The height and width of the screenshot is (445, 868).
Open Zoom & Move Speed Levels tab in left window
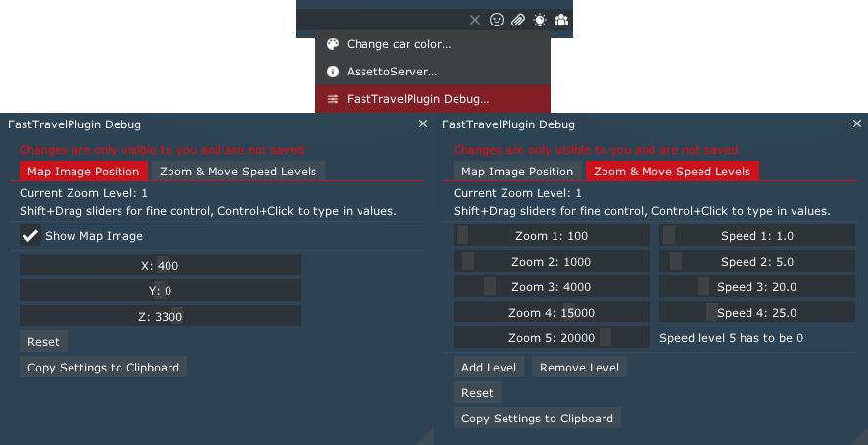238,172
